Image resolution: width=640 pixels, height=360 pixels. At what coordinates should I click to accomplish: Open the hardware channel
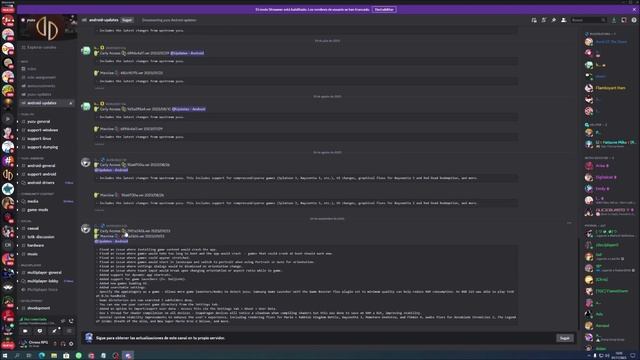(x=36, y=246)
